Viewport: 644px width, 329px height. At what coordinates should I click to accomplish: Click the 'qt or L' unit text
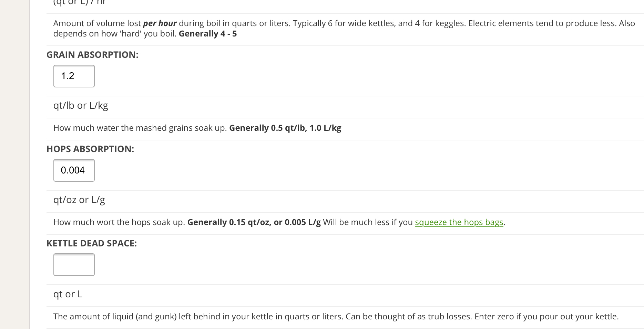[x=68, y=294]
